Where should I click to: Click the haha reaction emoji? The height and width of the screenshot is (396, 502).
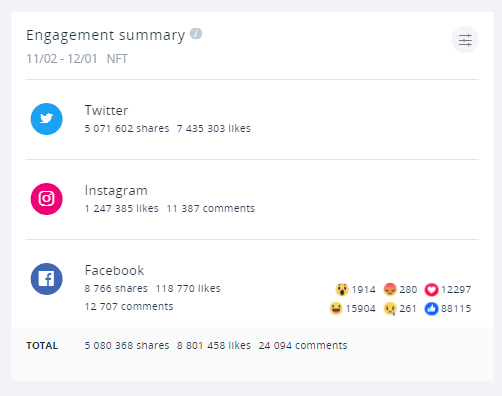coord(336,309)
